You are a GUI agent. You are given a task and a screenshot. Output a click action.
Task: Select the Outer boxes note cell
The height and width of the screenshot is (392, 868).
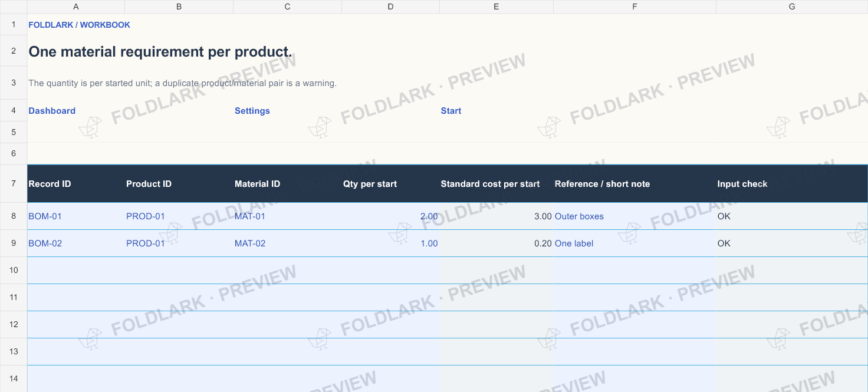point(635,216)
